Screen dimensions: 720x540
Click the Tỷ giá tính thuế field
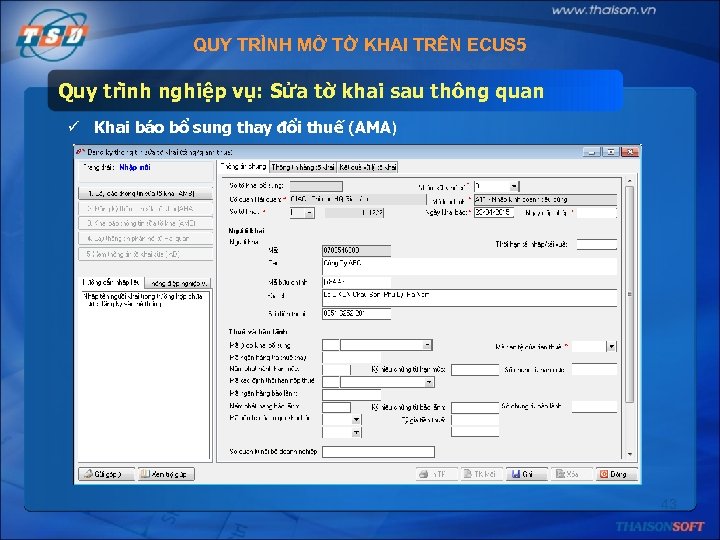click(x=475, y=420)
